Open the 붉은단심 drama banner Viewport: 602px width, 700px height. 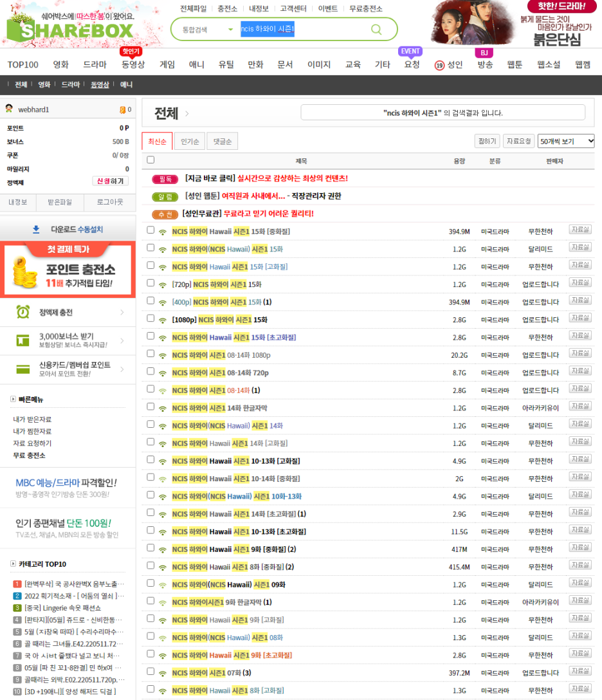pos(512,23)
